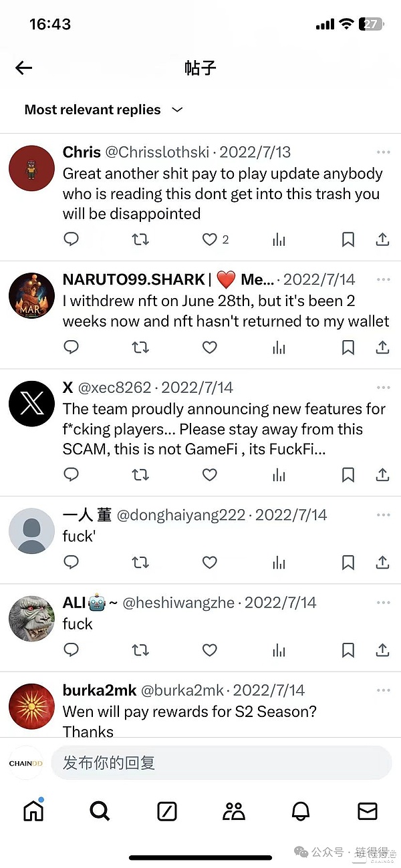Tap the reply input field
401x868 pixels.
221,762
